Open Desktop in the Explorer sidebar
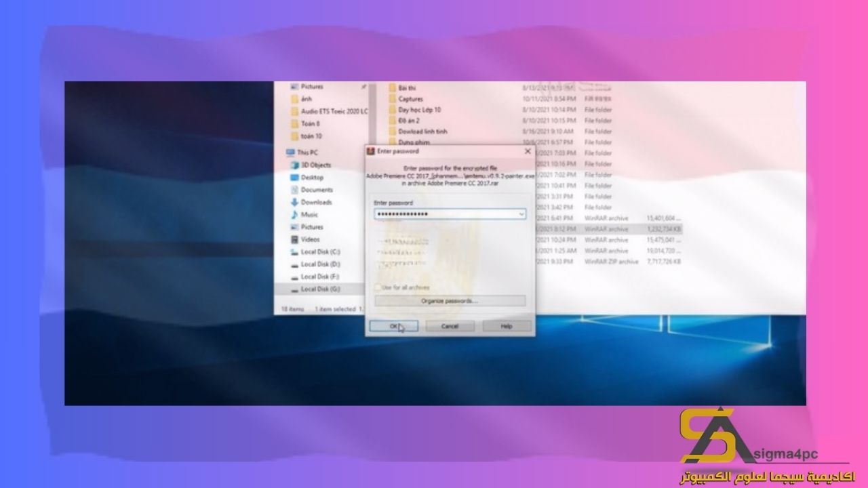The image size is (868, 488). [312, 178]
